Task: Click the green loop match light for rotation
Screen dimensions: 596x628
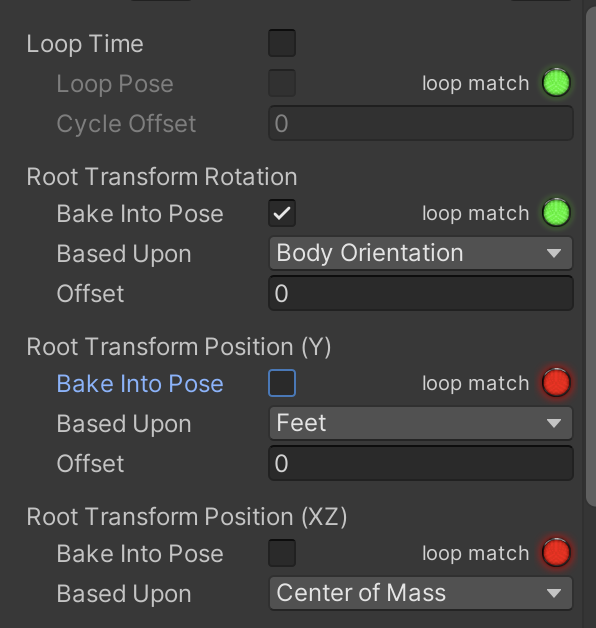Action: (x=556, y=213)
